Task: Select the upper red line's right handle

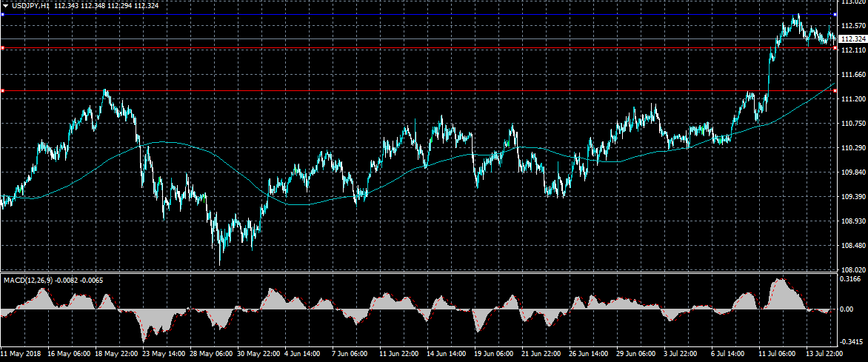Action: click(x=835, y=48)
